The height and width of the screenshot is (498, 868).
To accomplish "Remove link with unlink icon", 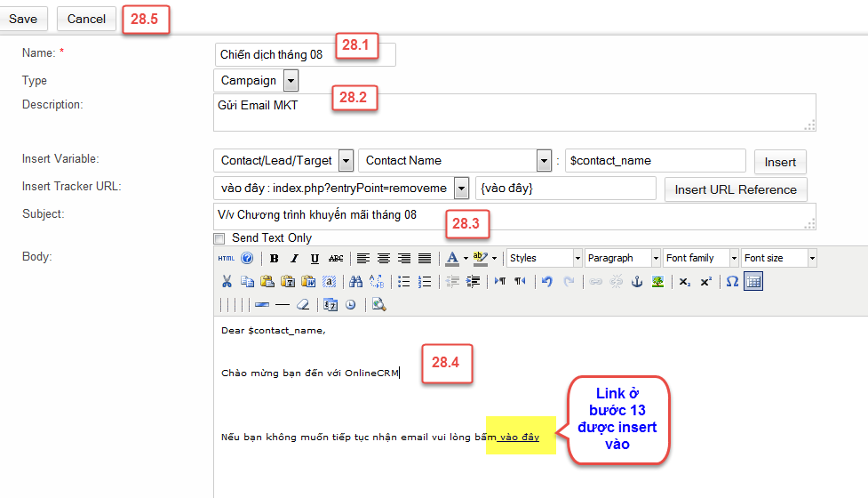I will coord(616,281).
